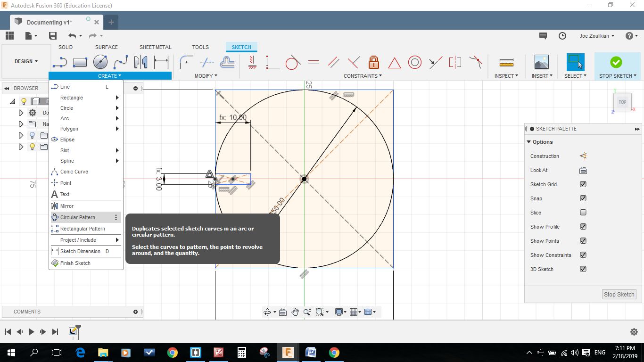Click the Insert image icon
The height and width of the screenshot is (362, 644).
[x=541, y=62]
